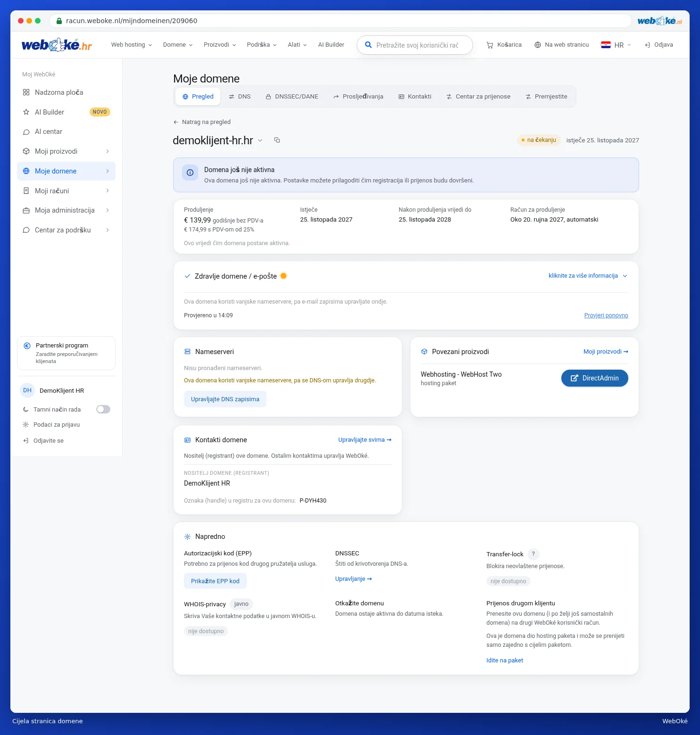The height and width of the screenshot is (735, 700).
Task: Go back via Natrag na pregled
Action: 202,122
